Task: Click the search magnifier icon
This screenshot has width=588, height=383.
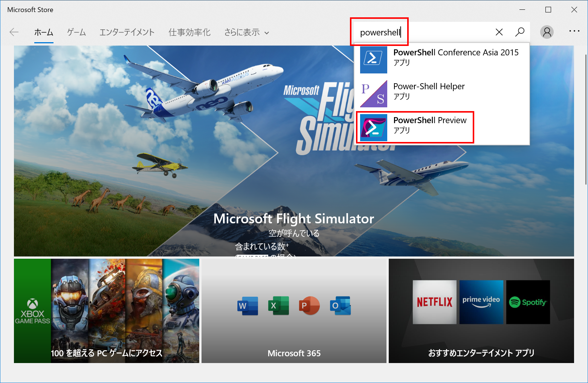Action: (x=520, y=32)
